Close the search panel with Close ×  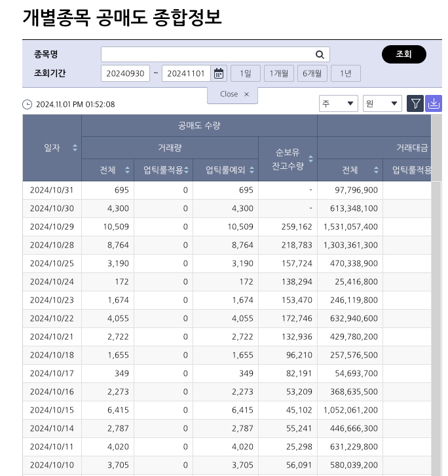pyautogui.click(x=233, y=94)
